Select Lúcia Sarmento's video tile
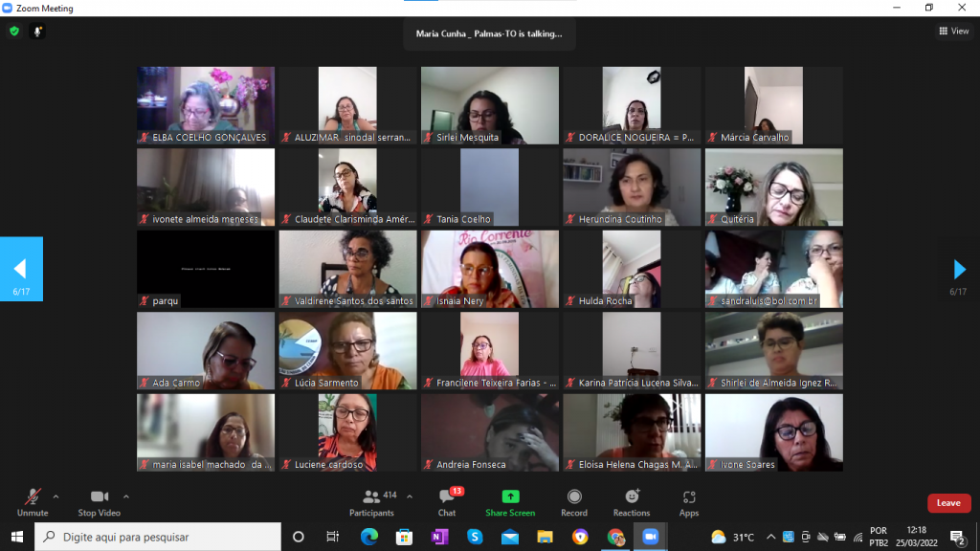This screenshot has width=980, height=551. pyautogui.click(x=347, y=350)
